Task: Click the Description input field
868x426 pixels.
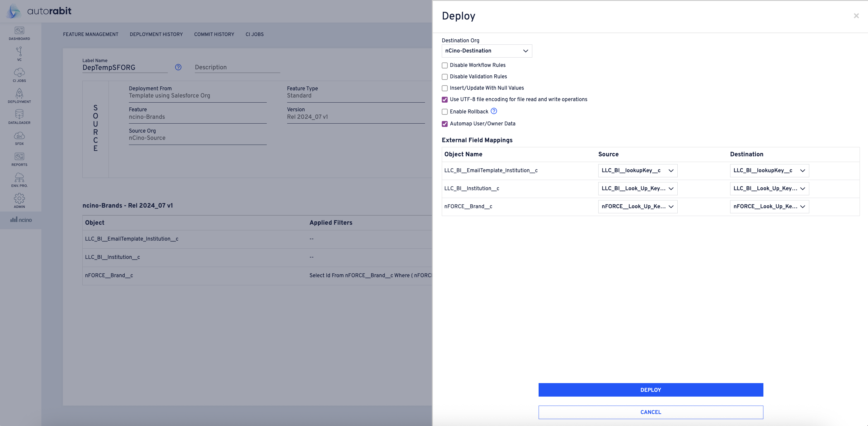Action: 237,67
